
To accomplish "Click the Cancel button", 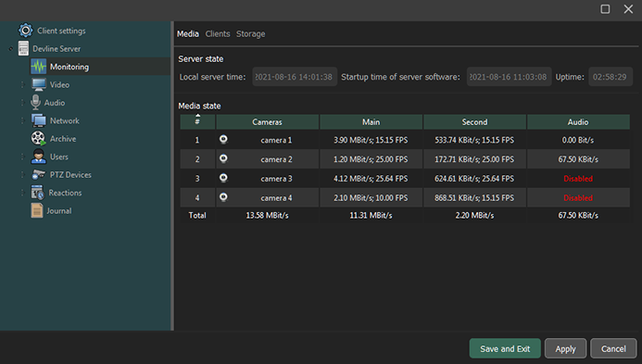I will 613,348.
